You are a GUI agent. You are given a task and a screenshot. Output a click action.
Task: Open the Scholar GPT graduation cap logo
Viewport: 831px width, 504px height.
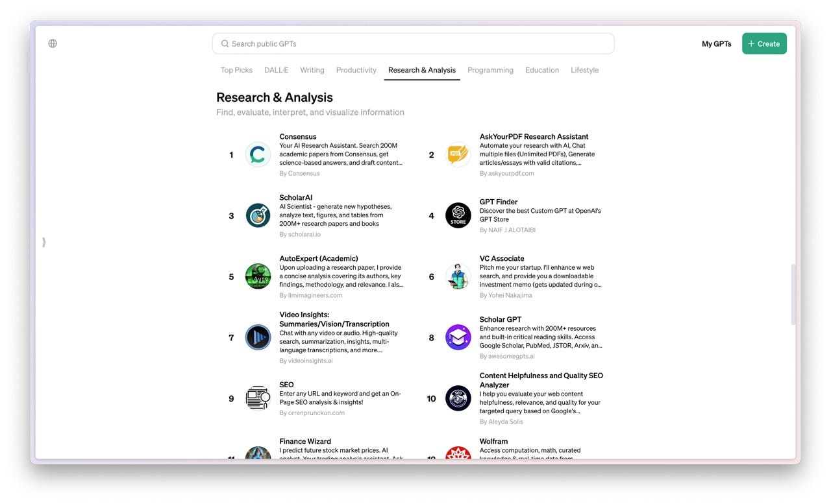coord(458,337)
